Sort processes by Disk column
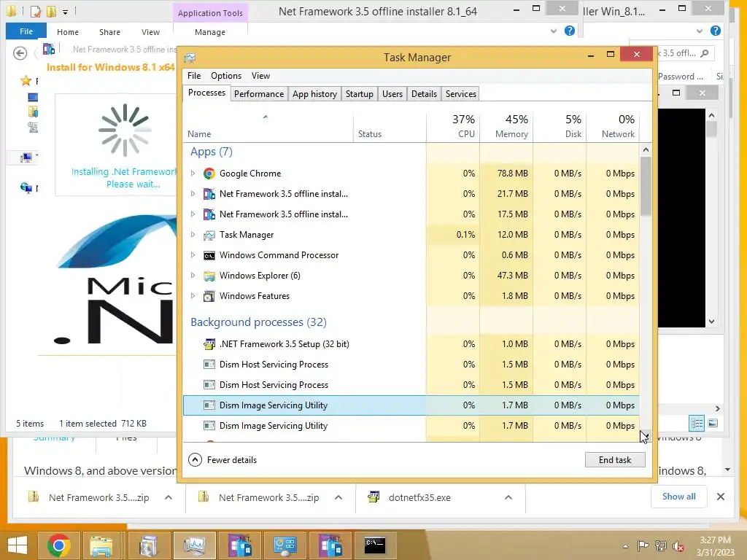The height and width of the screenshot is (560, 747). [x=560, y=126]
